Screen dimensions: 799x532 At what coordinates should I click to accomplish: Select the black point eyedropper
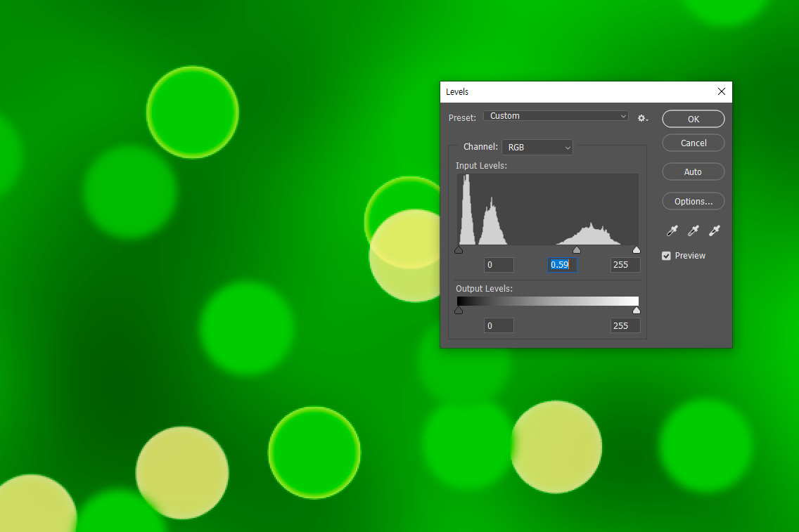672,231
